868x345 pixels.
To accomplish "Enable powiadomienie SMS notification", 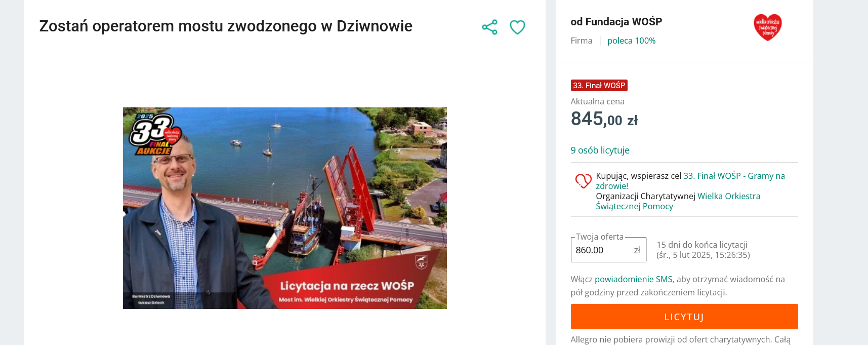I will pyautogui.click(x=633, y=279).
